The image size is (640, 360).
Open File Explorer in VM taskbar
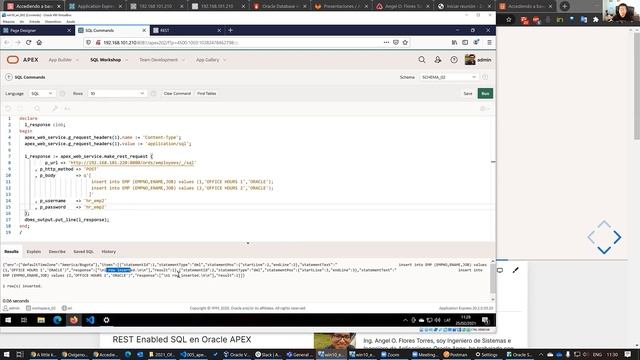point(41,320)
